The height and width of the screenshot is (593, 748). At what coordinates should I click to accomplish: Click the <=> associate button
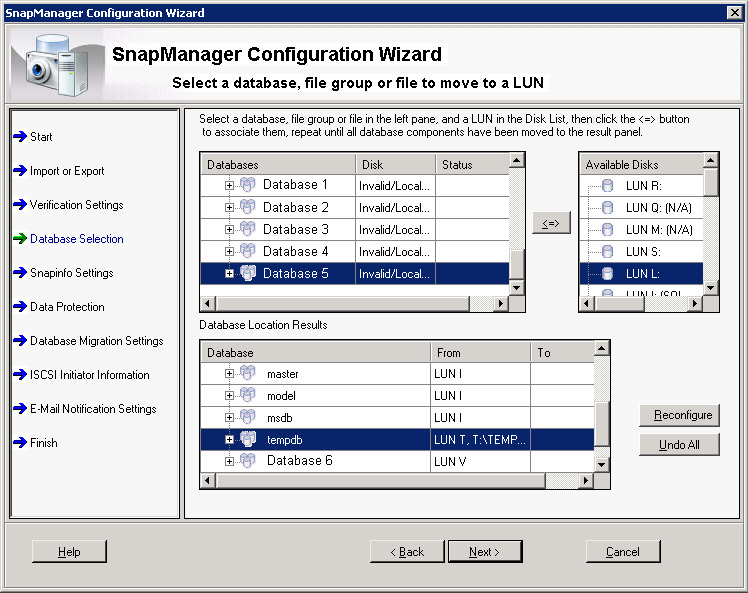point(551,223)
